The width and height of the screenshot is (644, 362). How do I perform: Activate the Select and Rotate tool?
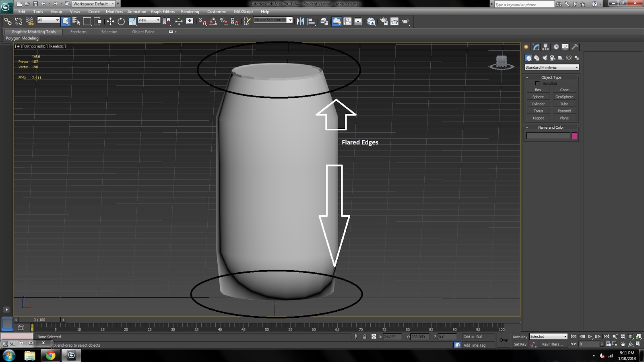pos(121,21)
